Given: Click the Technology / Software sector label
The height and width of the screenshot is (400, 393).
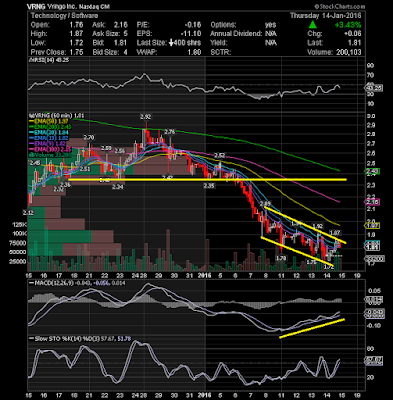Looking at the screenshot, I should tap(64, 16).
